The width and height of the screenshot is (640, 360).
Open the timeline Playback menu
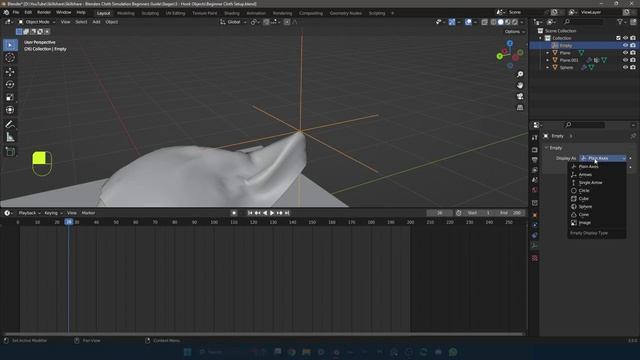click(x=29, y=213)
